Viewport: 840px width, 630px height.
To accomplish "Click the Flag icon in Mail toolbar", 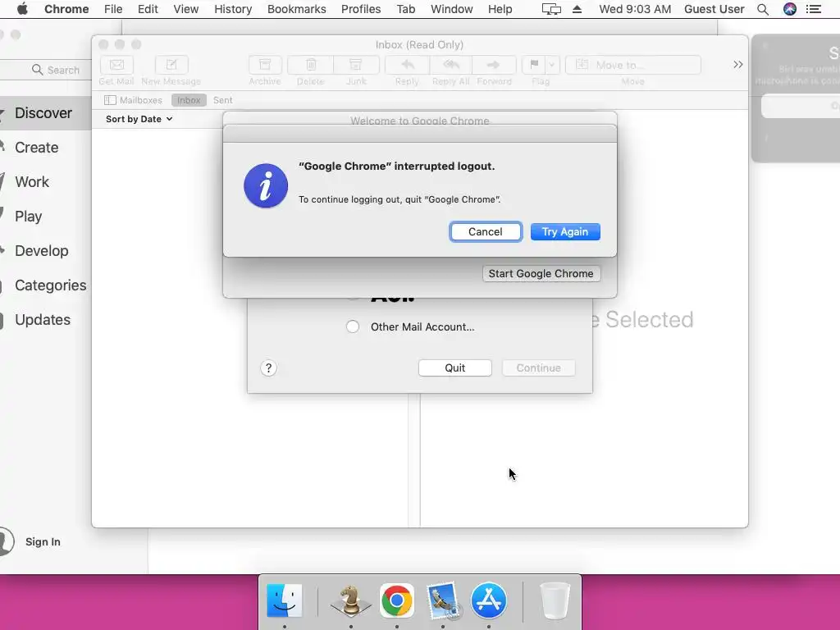I will [534, 65].
